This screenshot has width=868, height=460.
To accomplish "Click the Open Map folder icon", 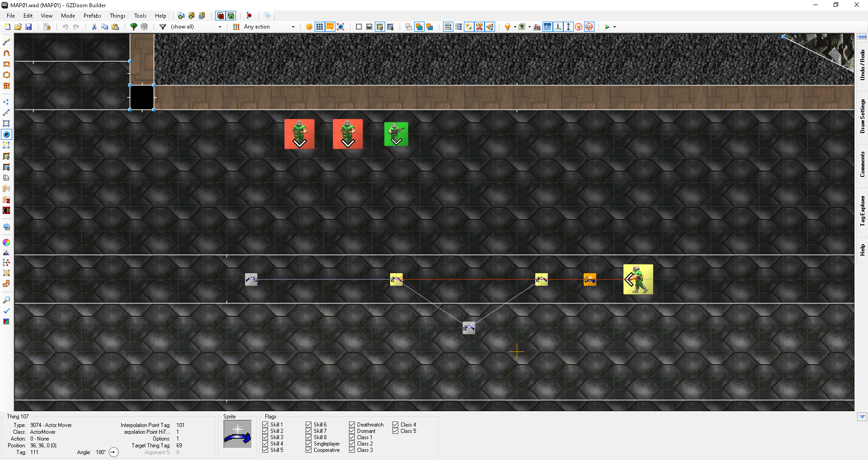I will pyautogui.click(x=18, y=27).
